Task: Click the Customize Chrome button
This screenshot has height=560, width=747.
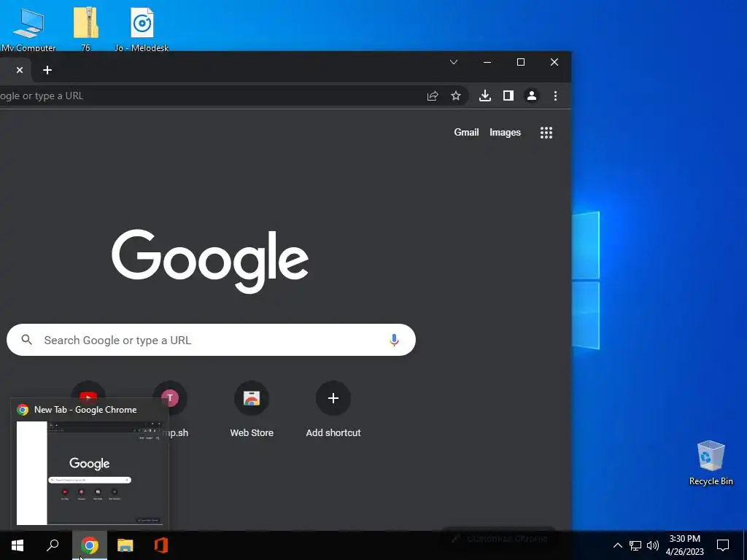Action: (x=499, y=539)
